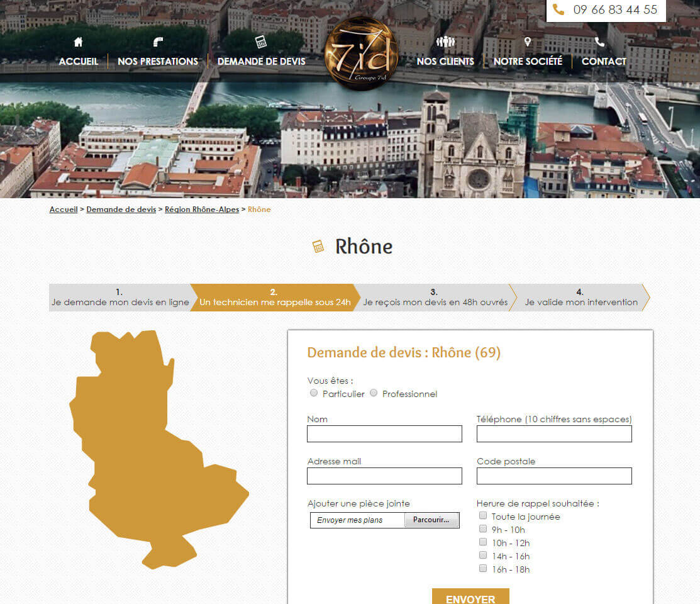Click the Envoyer mes plans file field
The height and width of the screenshot is (604, 700).
click(x=358, y=520)
